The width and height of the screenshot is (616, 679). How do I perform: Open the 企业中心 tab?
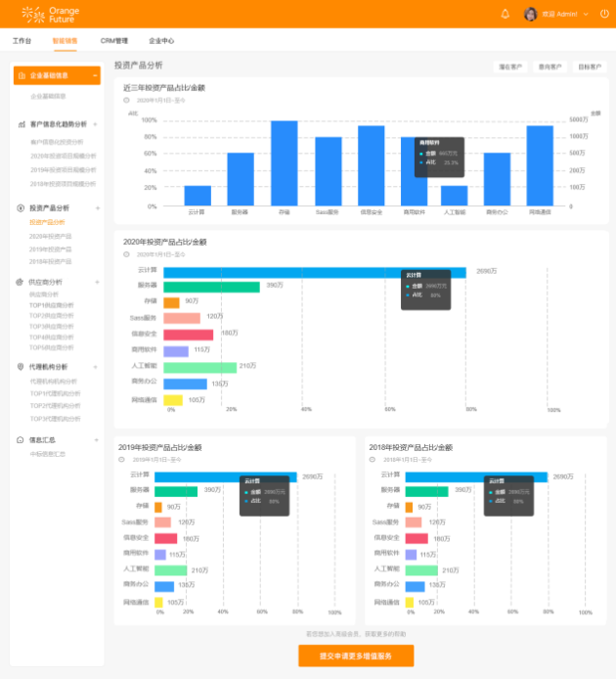coord(161,41)
